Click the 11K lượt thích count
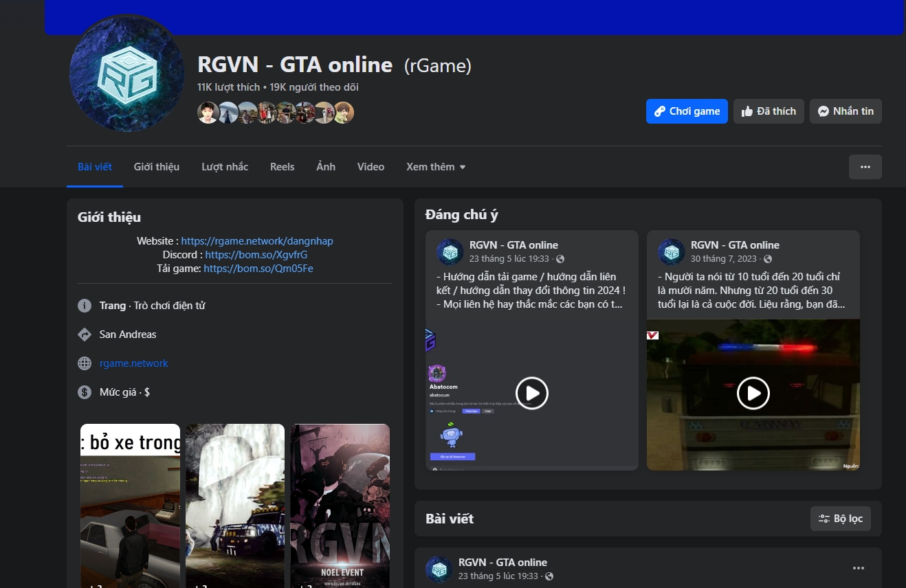The width and height of the screenshot is (906, 588). click(x=229, y=87)
